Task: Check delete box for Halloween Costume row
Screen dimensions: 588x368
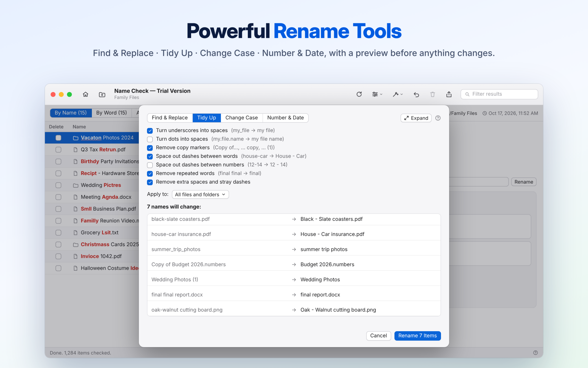Action: [x=58, y=268]
